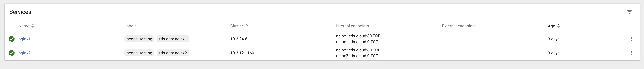The image size is (644, 69).
Task: Sort services using Name sort arrows
Action: coord(33,26)
